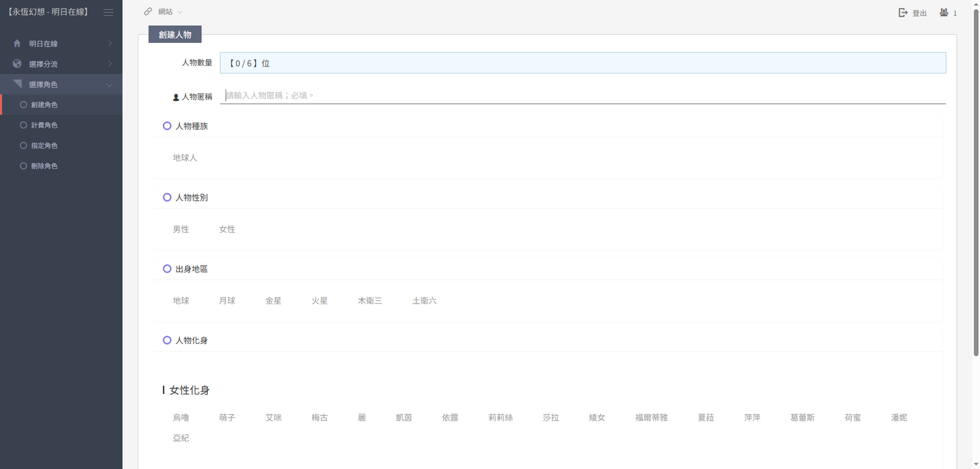Collapse the 選擇角色 sidebar section
Image resolution: width=980 pixels, height=469 pixels.
tap(109, 85)
